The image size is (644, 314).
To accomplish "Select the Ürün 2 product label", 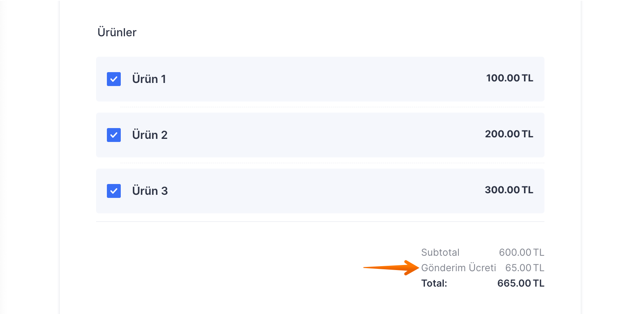I will (150, 135).
